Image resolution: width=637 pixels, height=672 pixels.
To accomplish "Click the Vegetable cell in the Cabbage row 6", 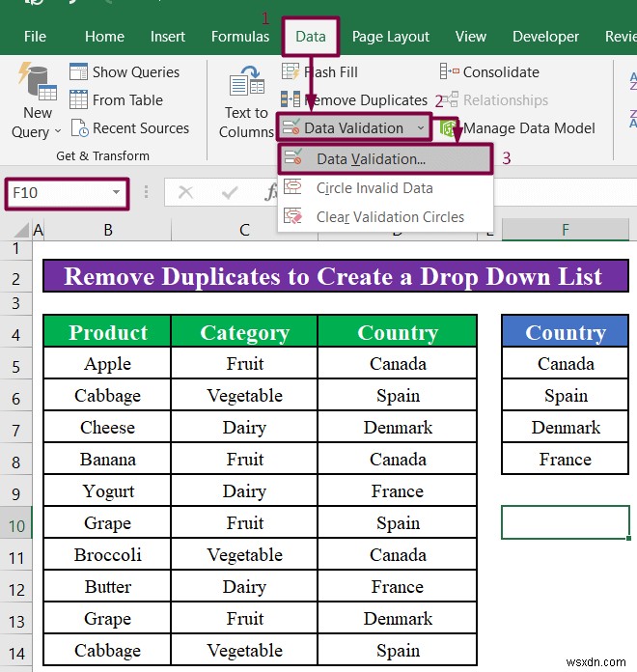I will click(244, 395).
